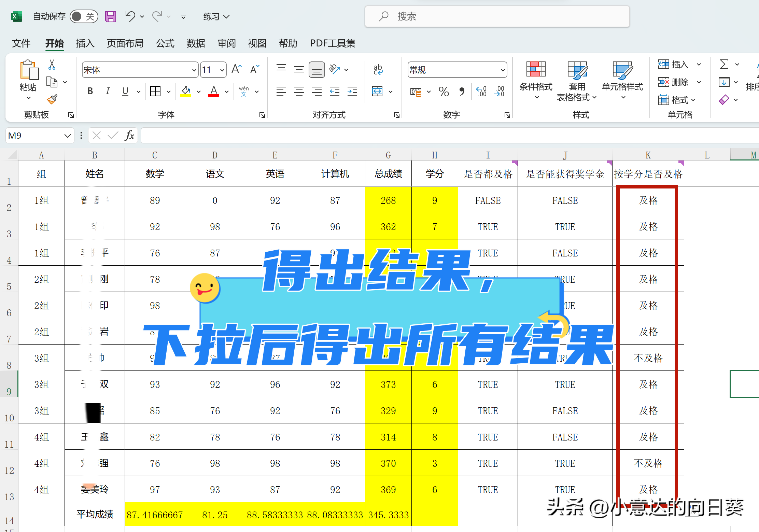Click Decrease Decimal icon
This screenshot has height=532, width=759.
click(499, 92)
